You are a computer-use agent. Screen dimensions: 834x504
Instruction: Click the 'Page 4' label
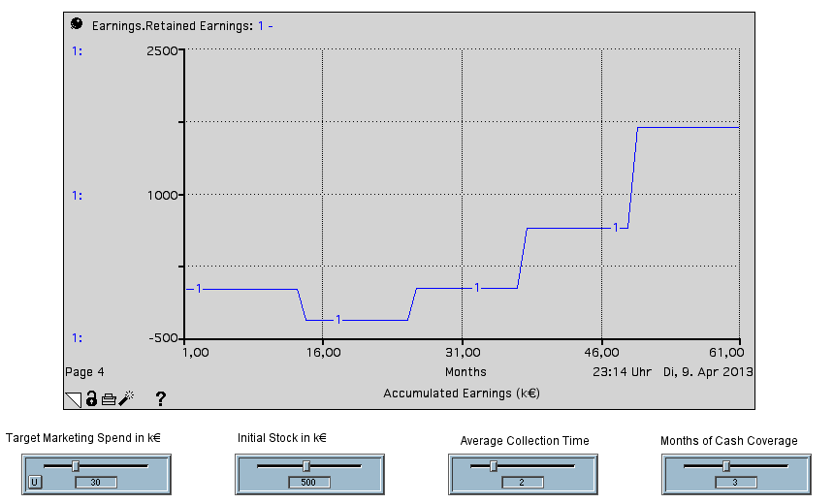84,371
